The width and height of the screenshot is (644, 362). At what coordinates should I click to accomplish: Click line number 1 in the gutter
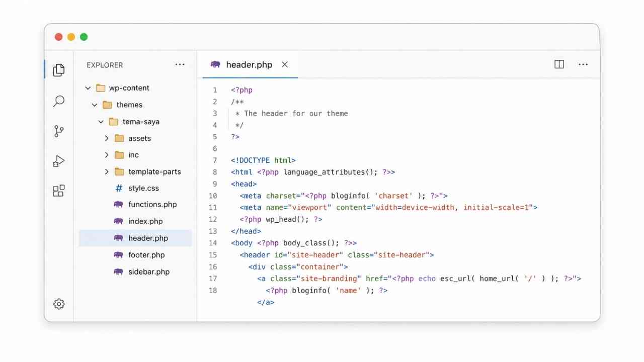click(215, 90)
